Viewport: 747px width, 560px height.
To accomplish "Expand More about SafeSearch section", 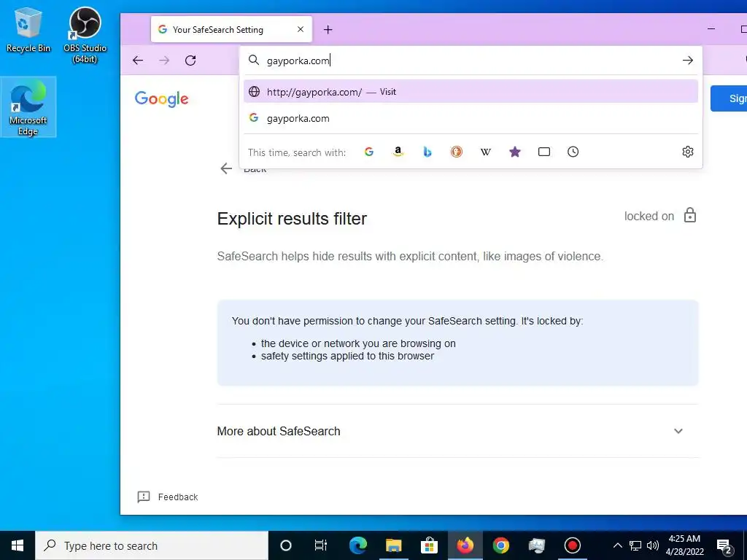I will click(x=457, y=431).
